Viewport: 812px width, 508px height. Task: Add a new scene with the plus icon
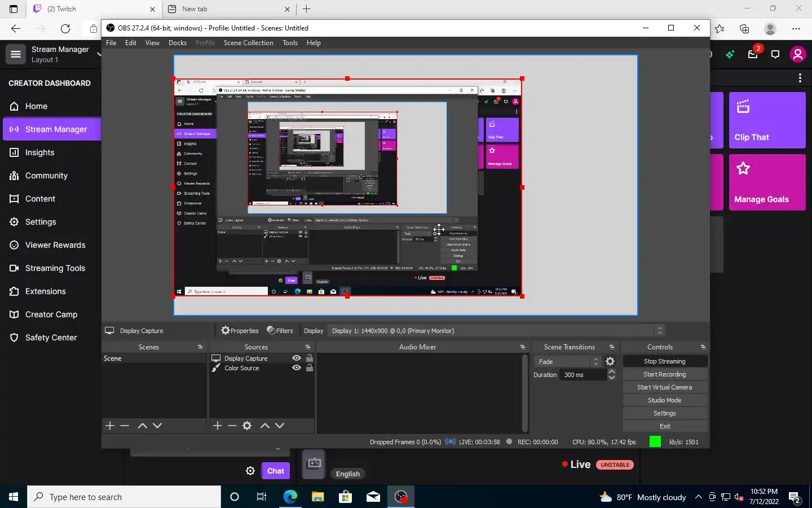[110, 426]
